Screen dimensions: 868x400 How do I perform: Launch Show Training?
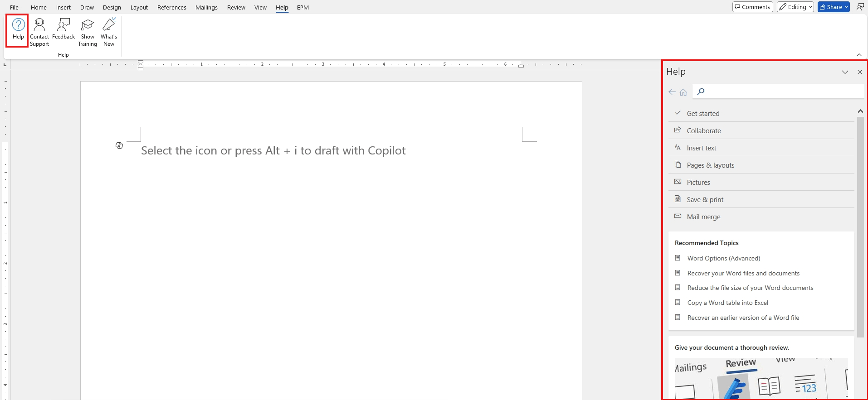coord(88,32)
